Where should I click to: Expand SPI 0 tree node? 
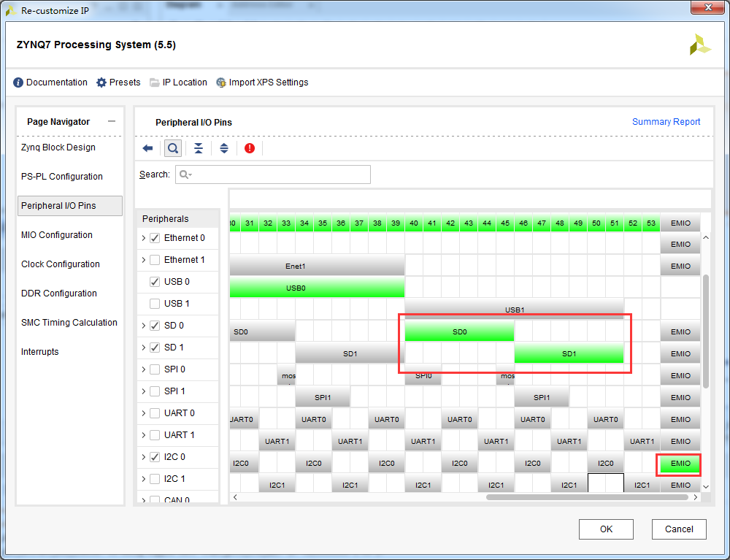143,369
